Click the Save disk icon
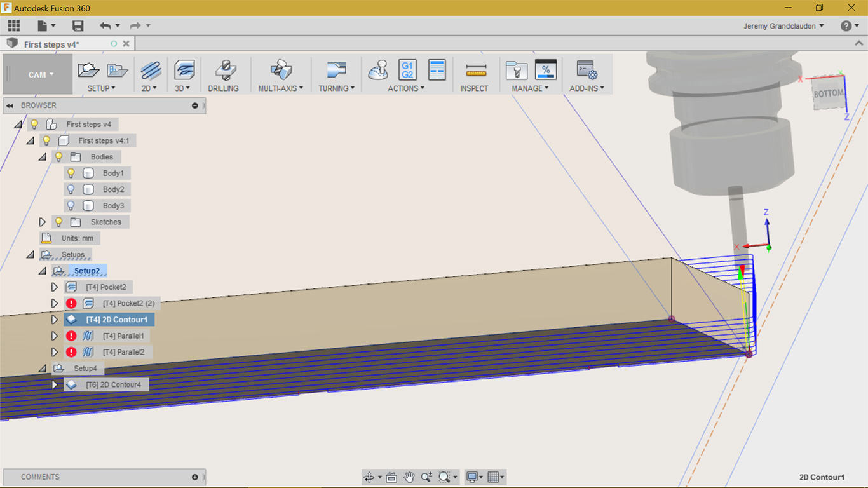Viewport: 868px width, 488px height. 78,25
